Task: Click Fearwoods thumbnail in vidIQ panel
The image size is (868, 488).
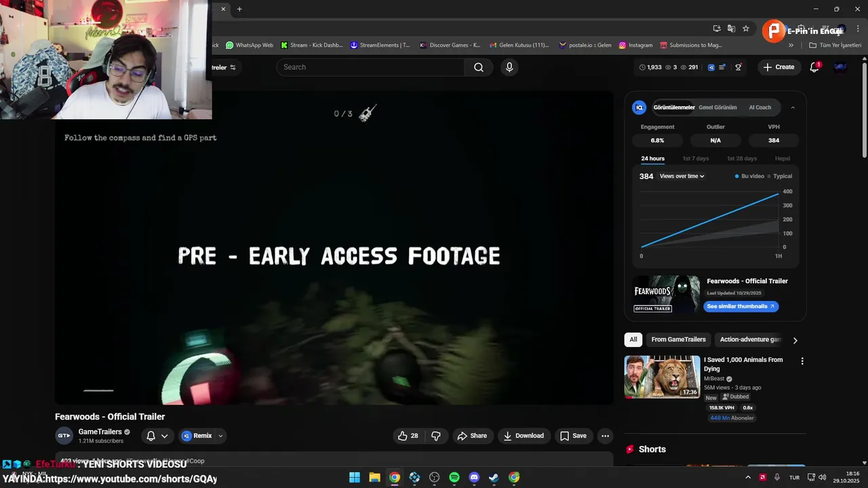Action: [667, 294]
